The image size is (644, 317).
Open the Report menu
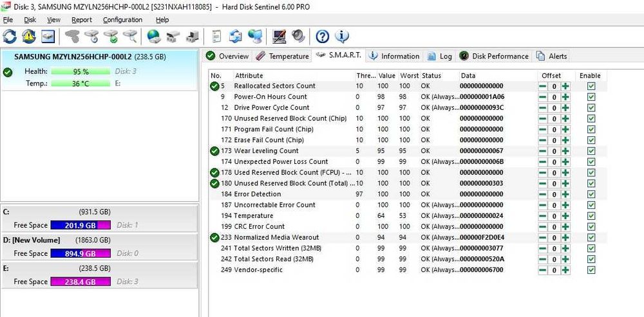82,20
